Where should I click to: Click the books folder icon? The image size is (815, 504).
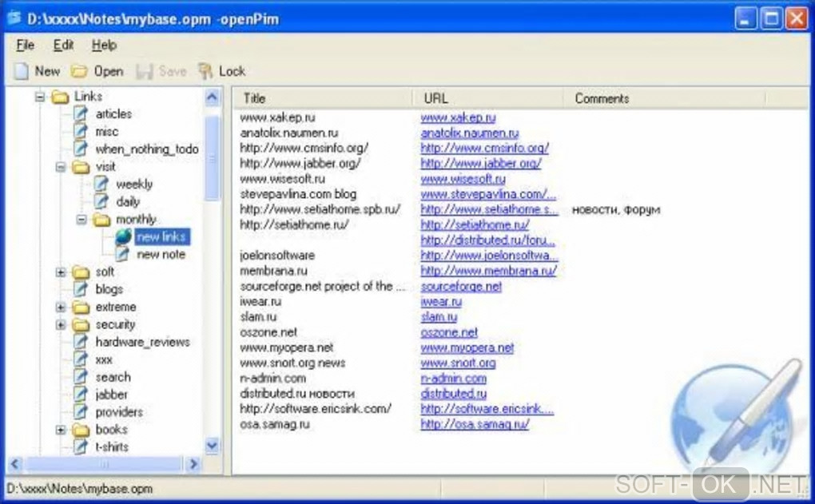[x=81, y=430]
